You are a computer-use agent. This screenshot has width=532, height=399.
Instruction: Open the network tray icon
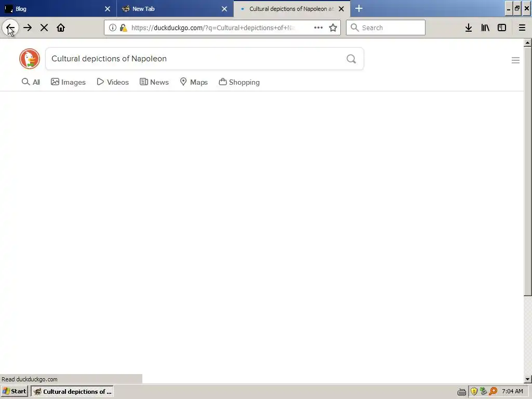(x=483, y=391)
